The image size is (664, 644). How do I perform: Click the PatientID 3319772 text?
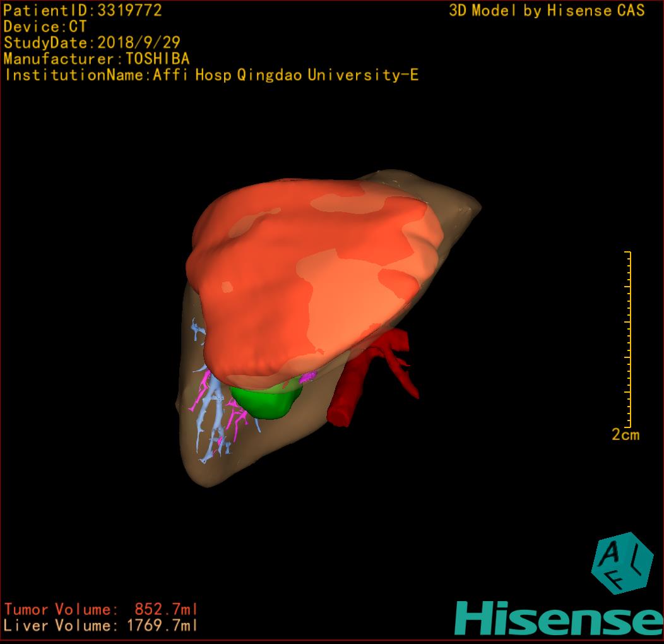[x=83, y=10]
